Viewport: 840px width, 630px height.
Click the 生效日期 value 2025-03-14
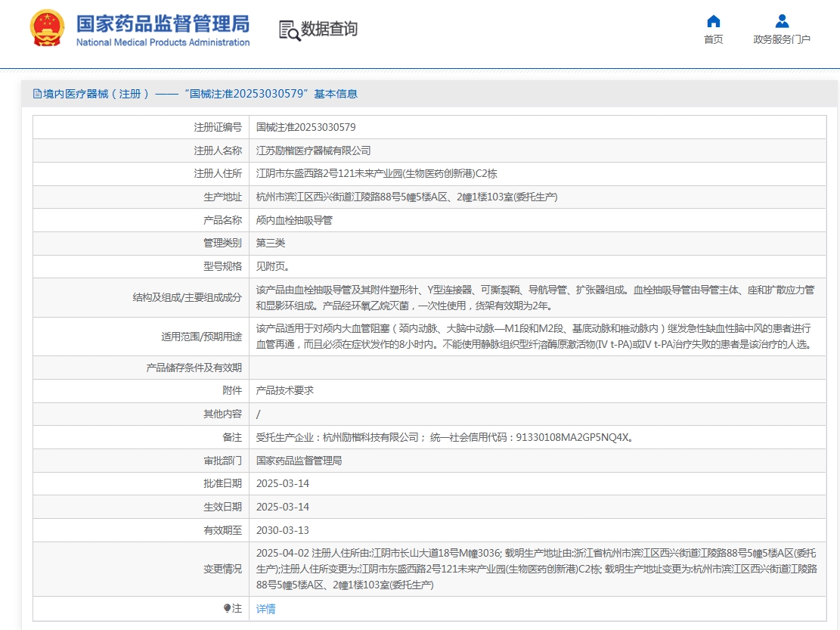283,507
